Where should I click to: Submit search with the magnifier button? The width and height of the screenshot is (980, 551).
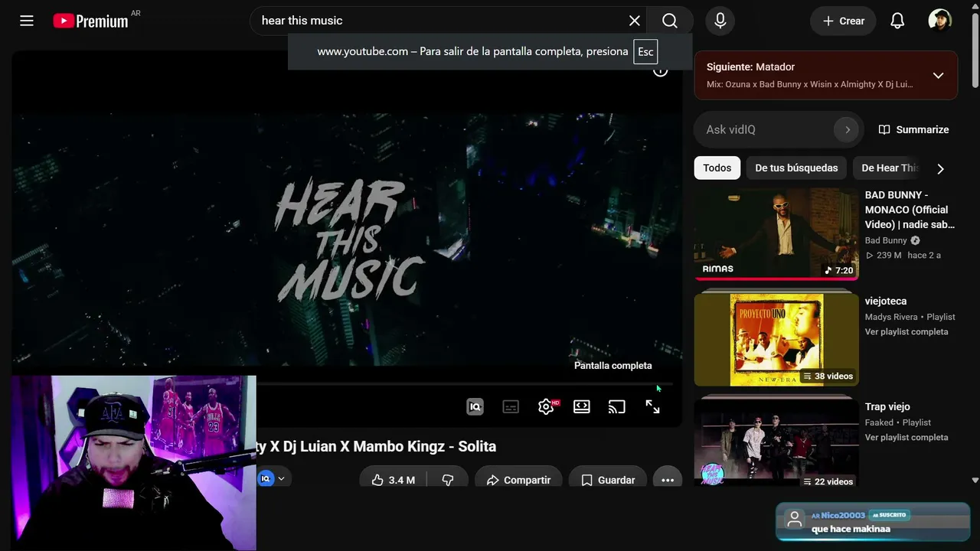(x=670, y=21)
